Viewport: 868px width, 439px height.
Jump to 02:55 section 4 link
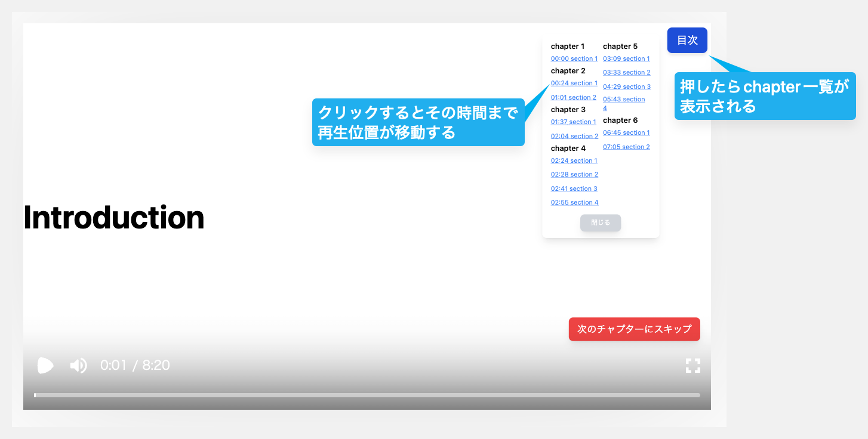[575, 202]
